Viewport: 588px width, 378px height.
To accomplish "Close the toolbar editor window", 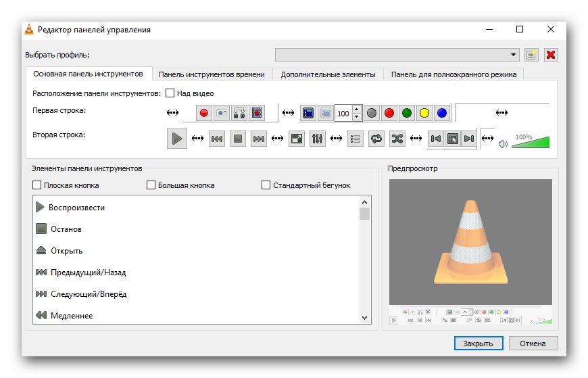I will 551,29.
